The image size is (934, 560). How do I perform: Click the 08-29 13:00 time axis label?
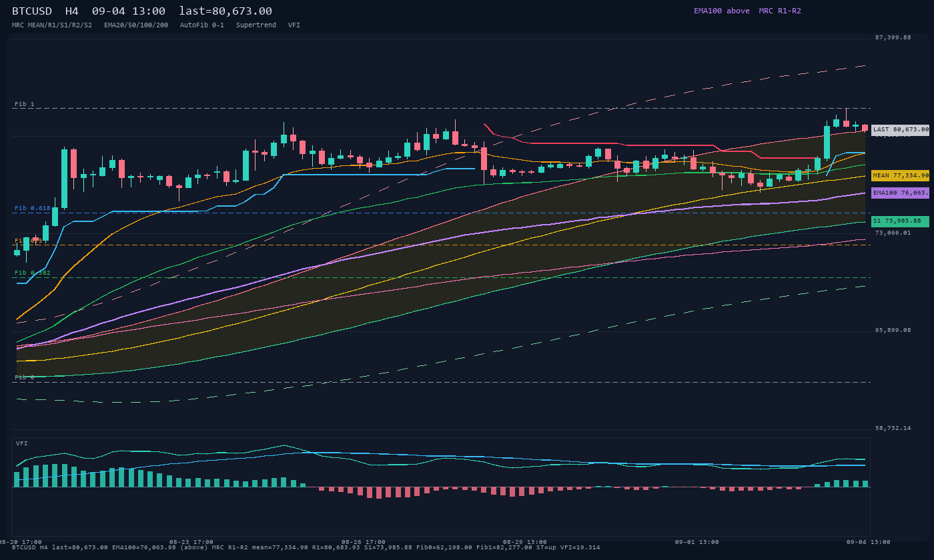tap(525, 542)
